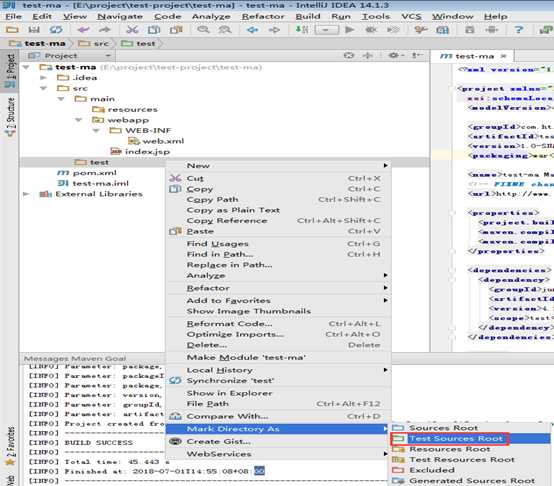Image resolution: width=554 pixels, height=486 pixels.
Task: Navigate Back with the left arrow icon
Action: tap(252, 30)
